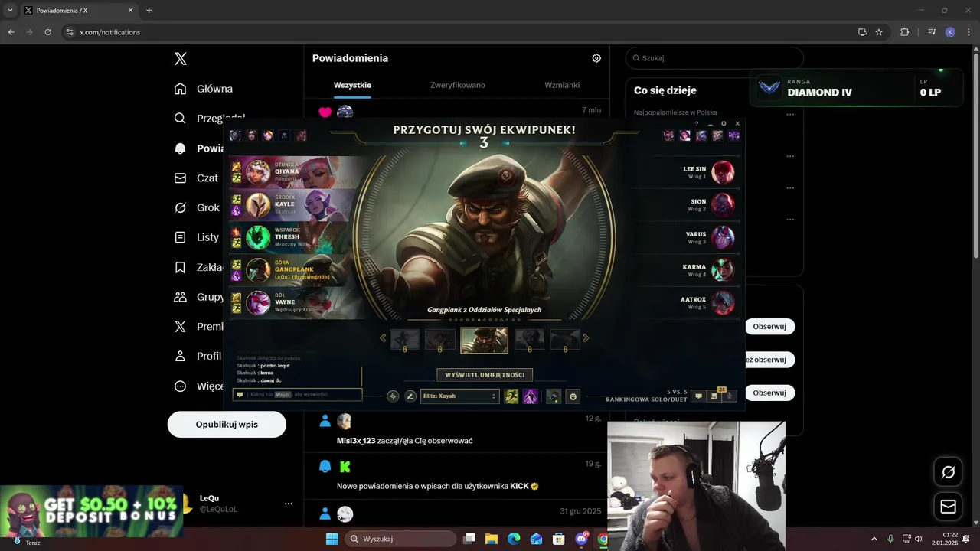Show previous skins with left arrow
The height and width of the screenshot is (551, 980).
click(x=383, y=338)
